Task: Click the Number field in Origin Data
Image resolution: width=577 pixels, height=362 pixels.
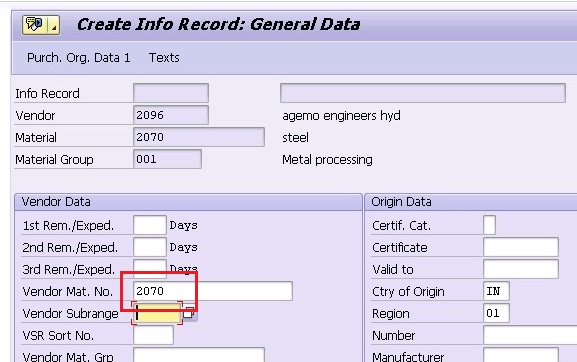Action: 530,335
